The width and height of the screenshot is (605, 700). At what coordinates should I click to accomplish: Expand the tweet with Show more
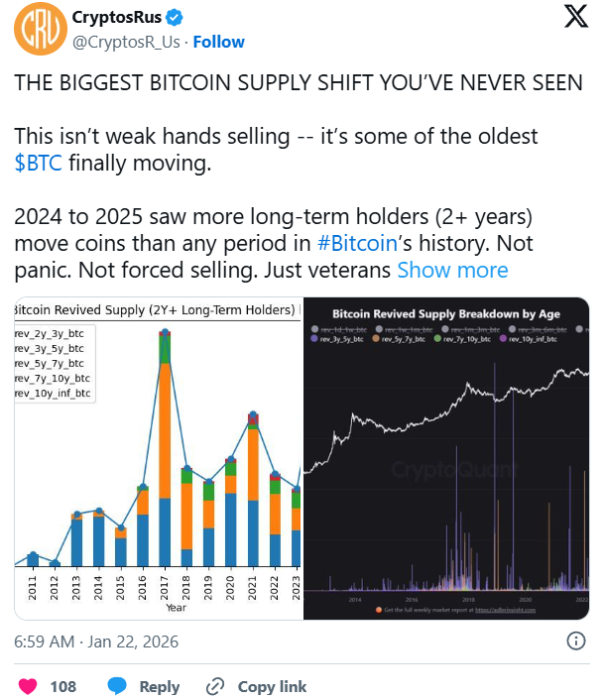pos(452,270)
